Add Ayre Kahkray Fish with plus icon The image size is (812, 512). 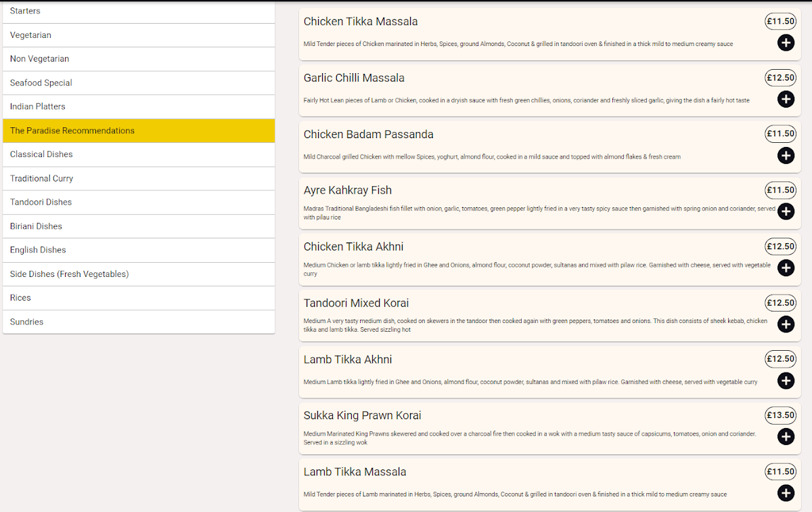(786, 212)
